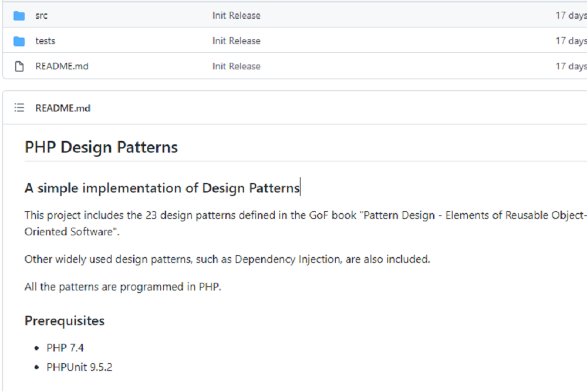Screen dimensions: 587x392
Task: Click the Prerequisites heading
Action: (65, 321)
